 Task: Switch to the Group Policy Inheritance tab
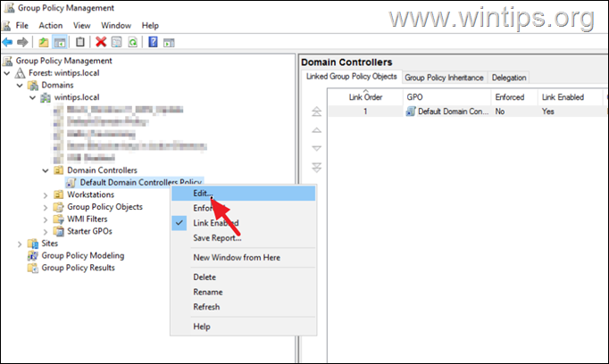(445, 78)
